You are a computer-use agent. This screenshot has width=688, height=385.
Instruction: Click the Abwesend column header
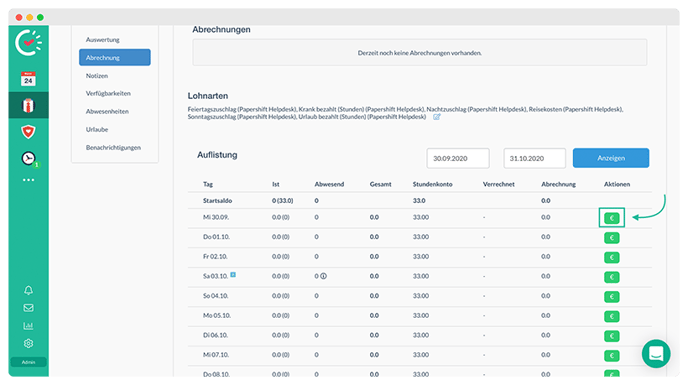(x=329, y=184)
